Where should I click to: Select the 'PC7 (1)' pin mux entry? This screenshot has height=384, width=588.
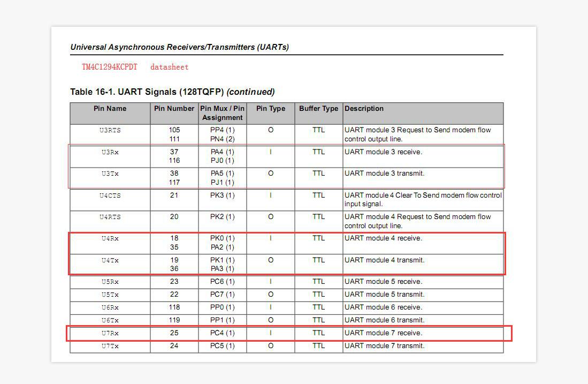coord(223,294)
